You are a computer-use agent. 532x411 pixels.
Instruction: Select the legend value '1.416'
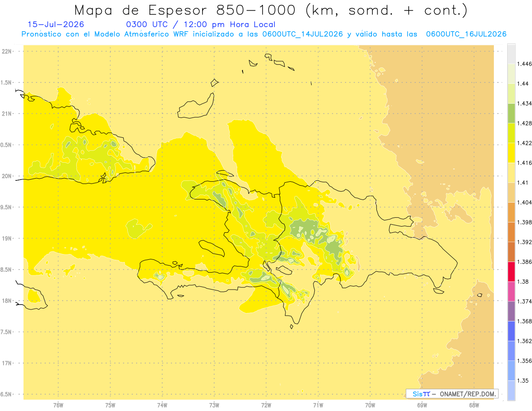(x=524, y=163)
